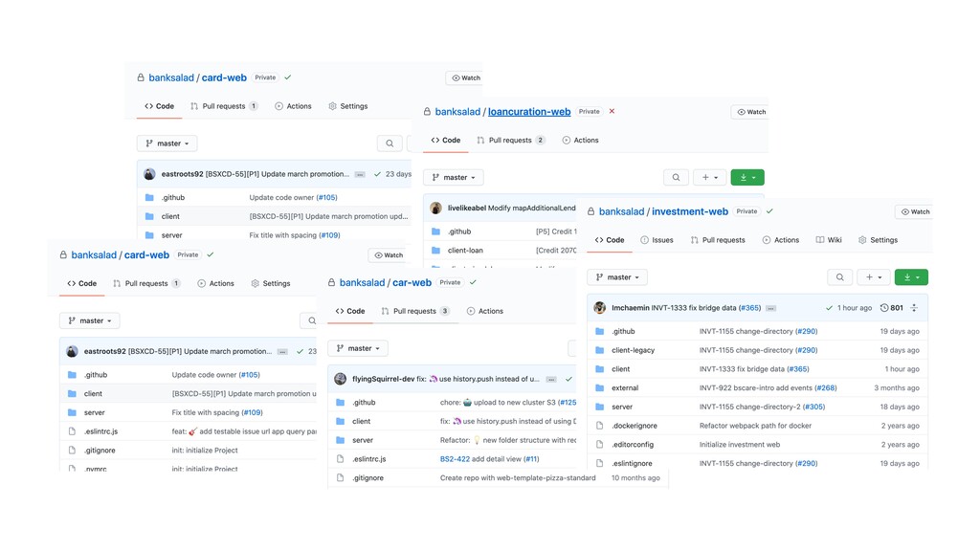Open master branch dropdown in car-web
The image size is (980, 551).
point(358,348)
